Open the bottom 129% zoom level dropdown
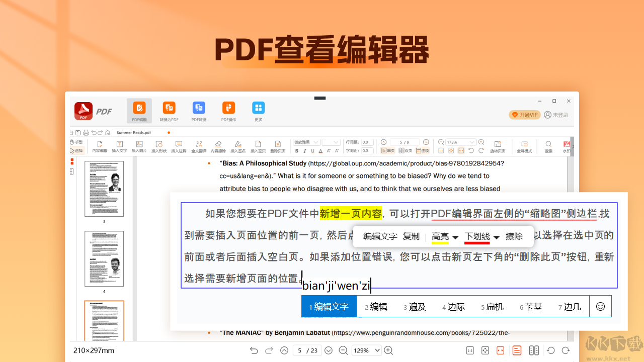Viewport: 644px width, 362px height. pos(376,350)
